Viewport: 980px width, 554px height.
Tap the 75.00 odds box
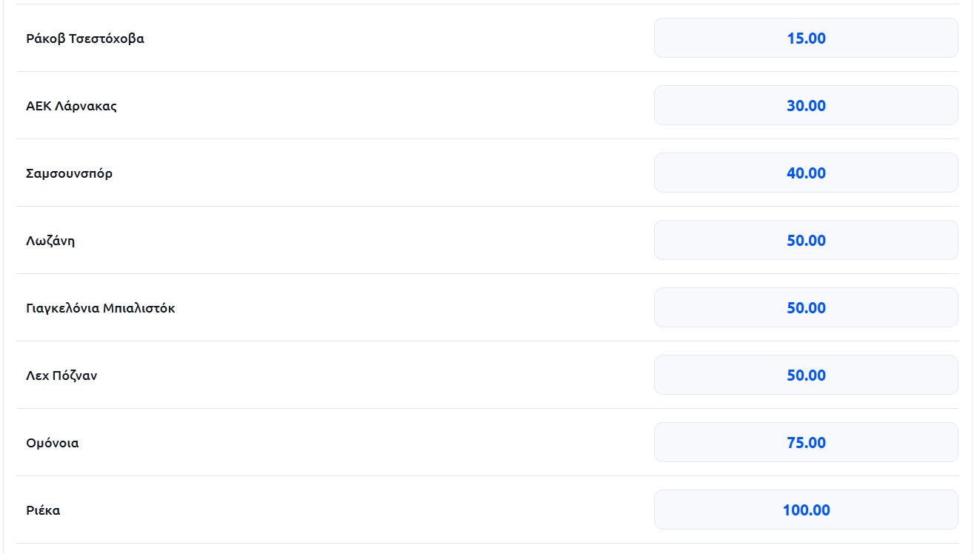tap(806, 443)
